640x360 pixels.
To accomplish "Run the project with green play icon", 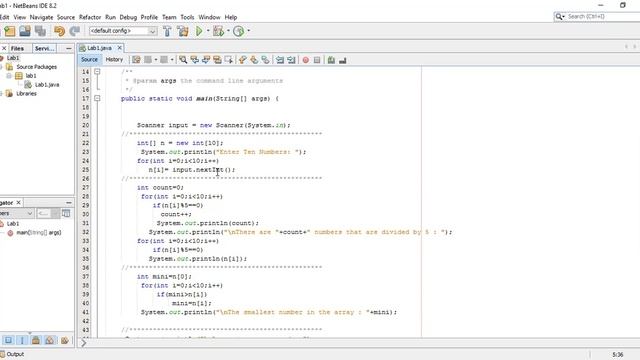I will click(199, 31).
